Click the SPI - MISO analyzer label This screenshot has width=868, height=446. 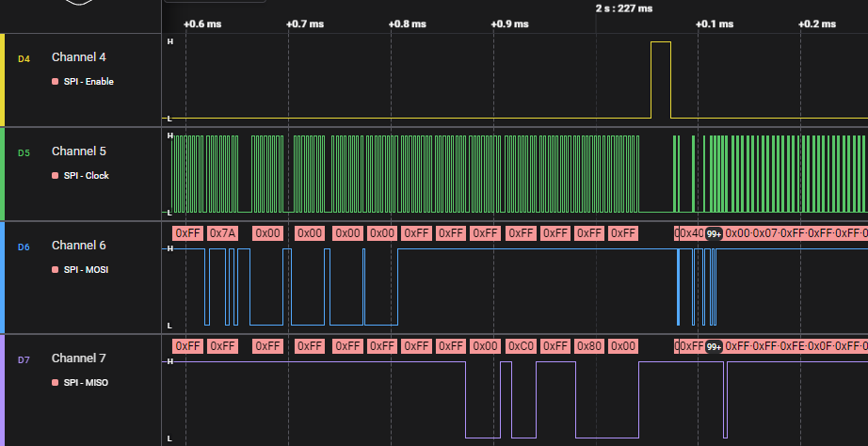[86, 382]
